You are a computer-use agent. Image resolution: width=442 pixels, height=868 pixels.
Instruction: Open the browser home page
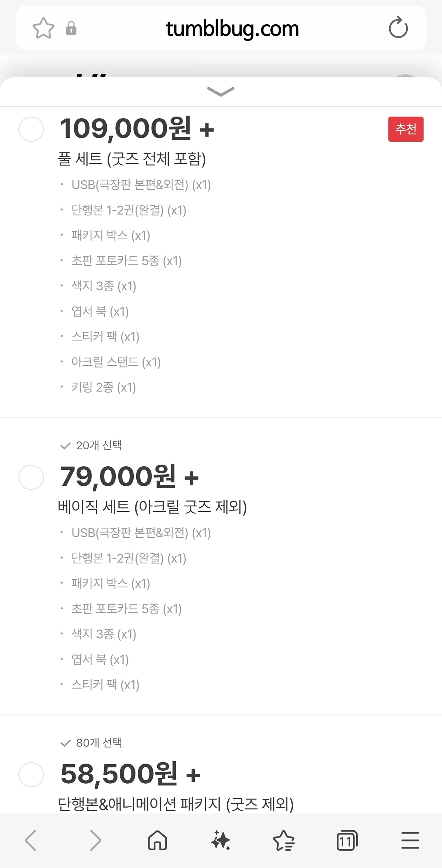[158, 840]
